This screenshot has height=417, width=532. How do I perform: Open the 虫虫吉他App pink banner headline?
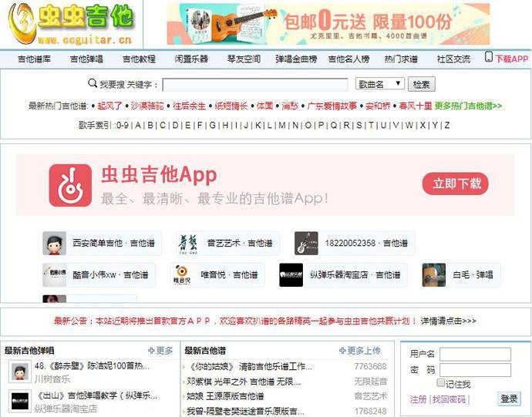pyautogui.click(x=159, y=175)
